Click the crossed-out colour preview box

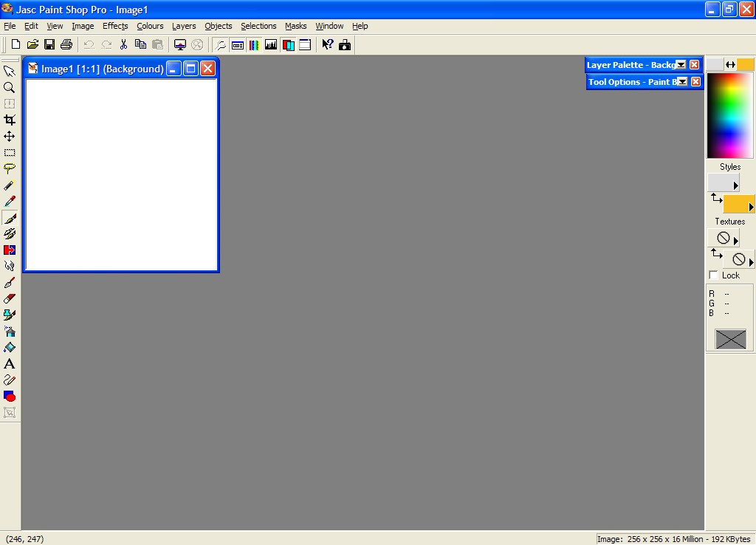tap(730, 339)
